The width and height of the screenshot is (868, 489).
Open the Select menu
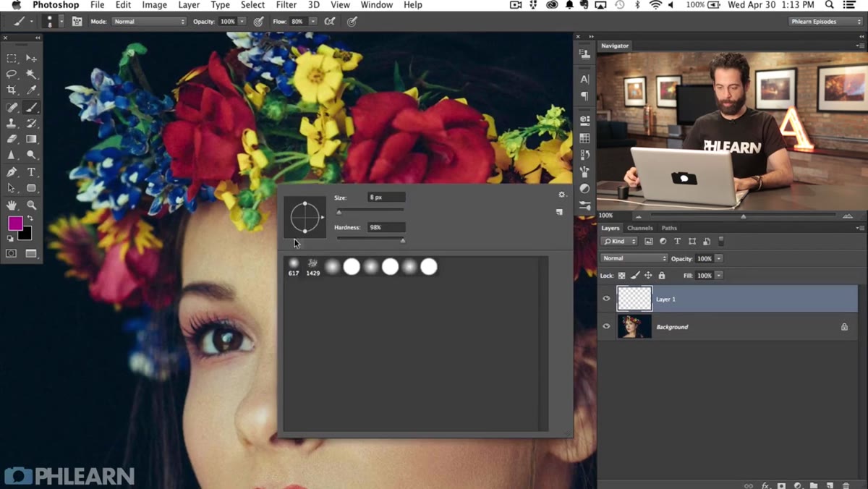pos(252,5)
